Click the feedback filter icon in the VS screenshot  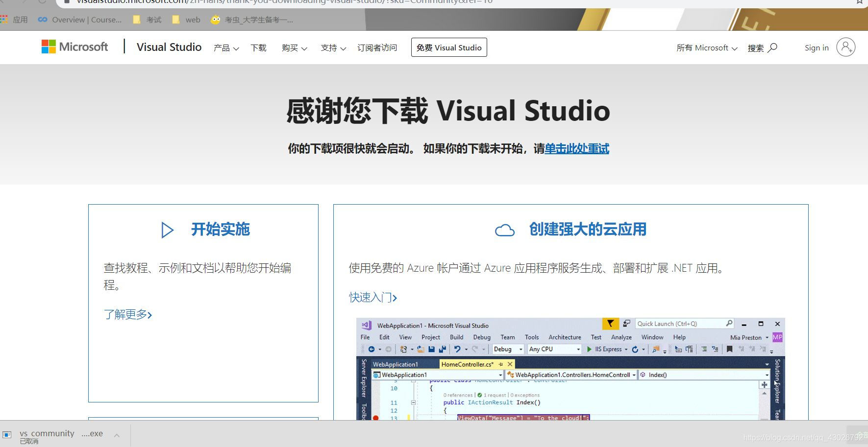[x=610, y=324]
